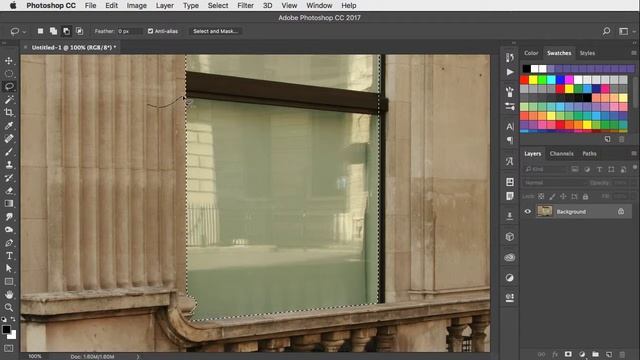Screen dimensions: 640x360
Task: Open the Swatches panel menu
Action: [x=633, y=53]
